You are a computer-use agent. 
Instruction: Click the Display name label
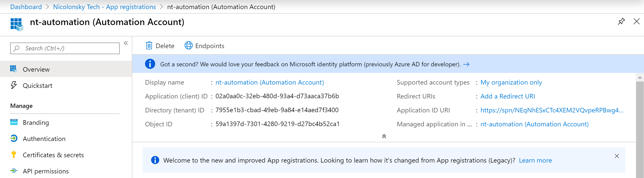[x=165, y=83]
